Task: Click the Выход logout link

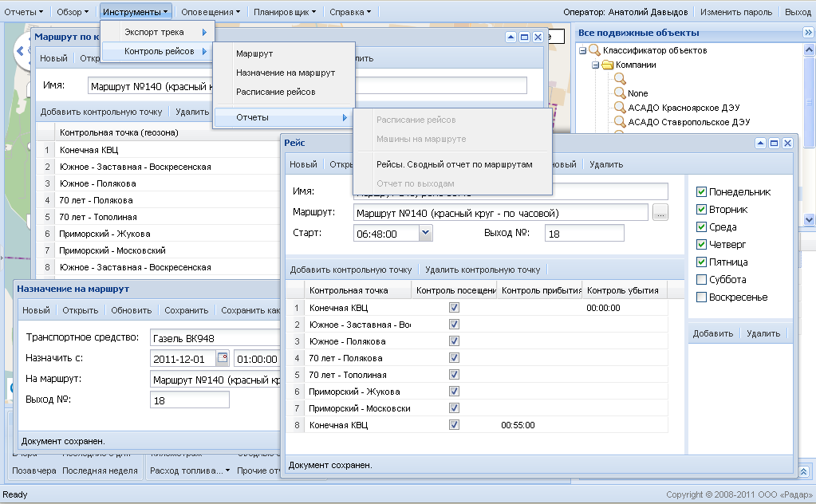Action: [x=798, y=12]
